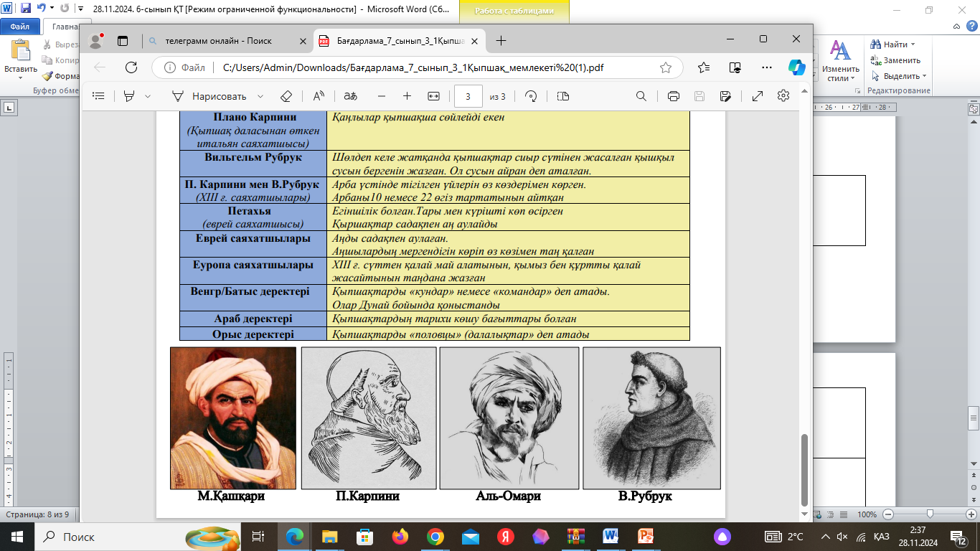980x551 pixels.
Task: Start Read Aloud in PDF toolbar
Action: click(319, 96)
